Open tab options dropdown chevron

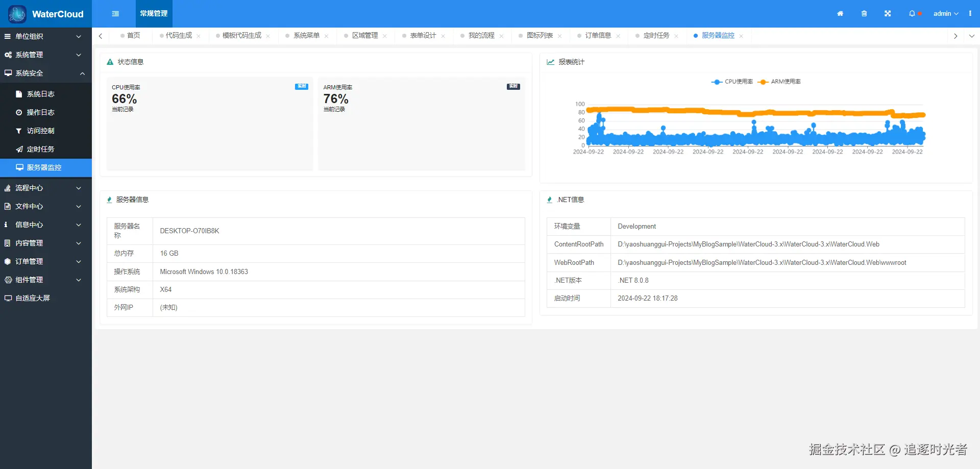pyautogui.click(x=972, y=36)
